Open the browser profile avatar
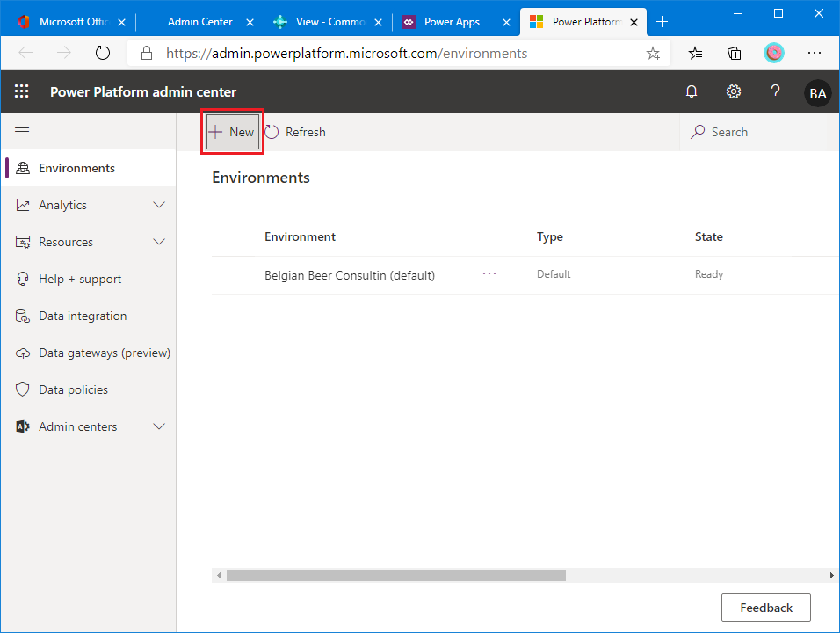840x633 pixels. (773, 53)
